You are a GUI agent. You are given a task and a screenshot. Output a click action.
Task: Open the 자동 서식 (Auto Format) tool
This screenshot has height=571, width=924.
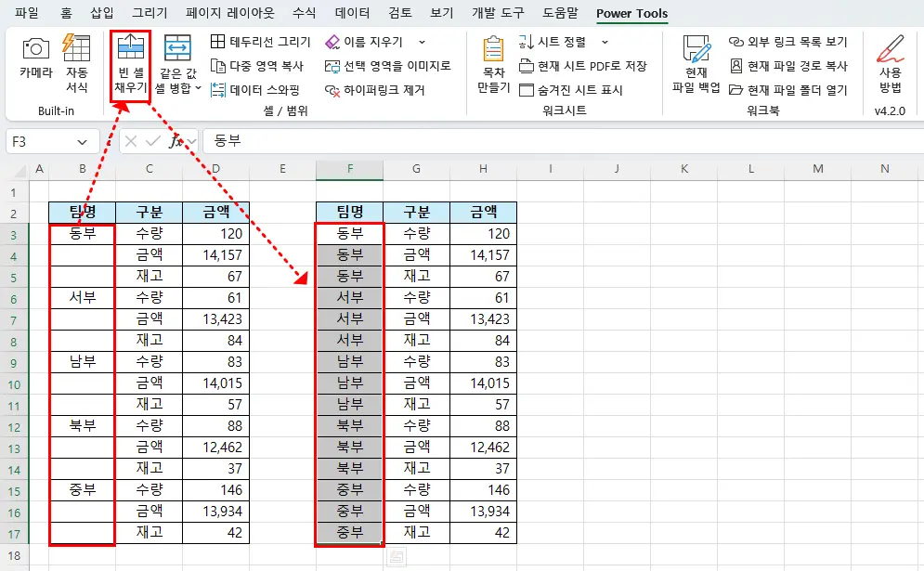(x=76, y=65)
